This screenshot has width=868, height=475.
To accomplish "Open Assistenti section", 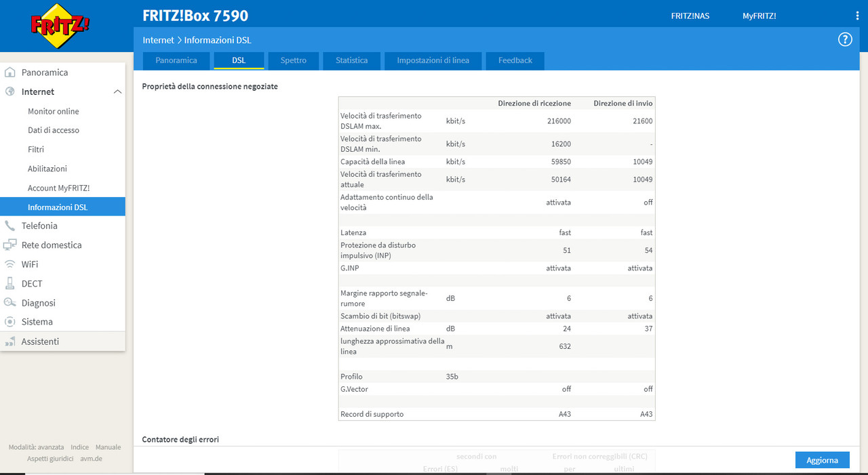I will [x=40, y=342].
